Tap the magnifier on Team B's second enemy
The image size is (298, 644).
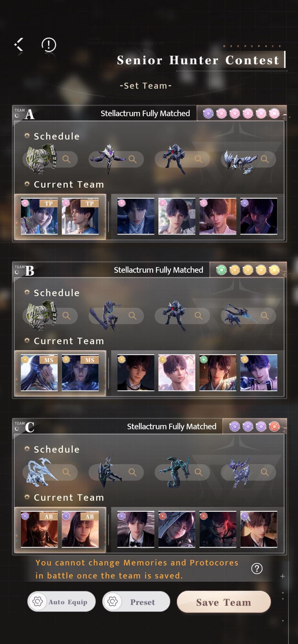[132, 316]
